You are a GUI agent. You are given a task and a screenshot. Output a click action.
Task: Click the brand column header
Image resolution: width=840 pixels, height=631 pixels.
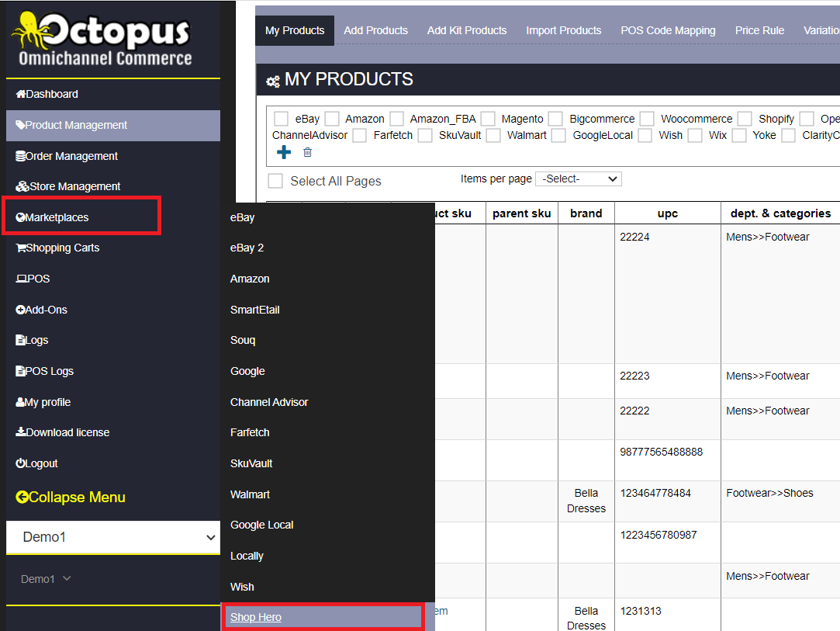click(x=586, y=213)
